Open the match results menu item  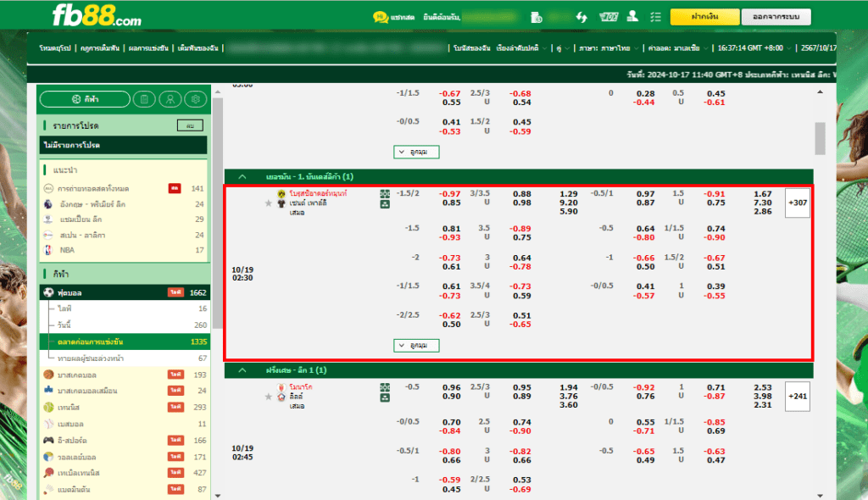[x=148, y=48]
